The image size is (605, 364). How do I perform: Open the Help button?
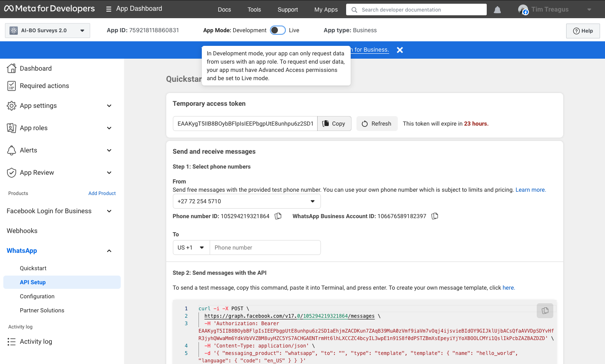[x=583, y=31]
